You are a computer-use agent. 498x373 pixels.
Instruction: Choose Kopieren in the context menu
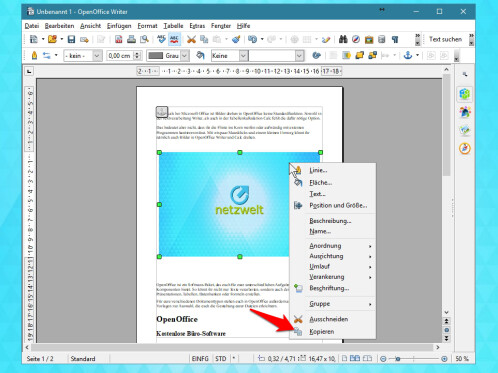point(333,332)
